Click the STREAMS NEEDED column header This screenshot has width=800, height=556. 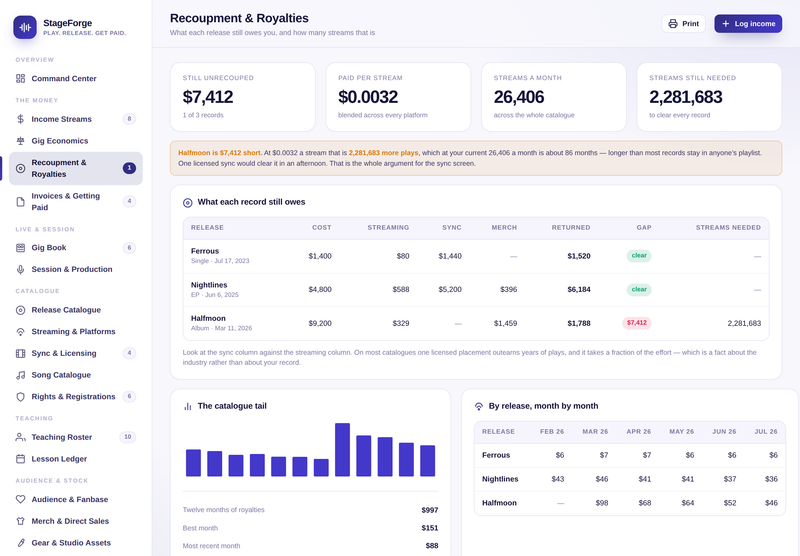point(728,228)
